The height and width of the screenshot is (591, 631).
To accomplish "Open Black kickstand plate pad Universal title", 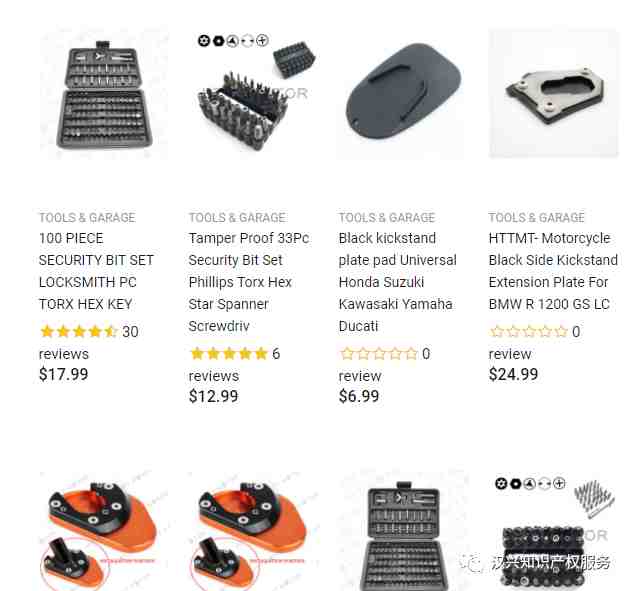I will 398,282.
